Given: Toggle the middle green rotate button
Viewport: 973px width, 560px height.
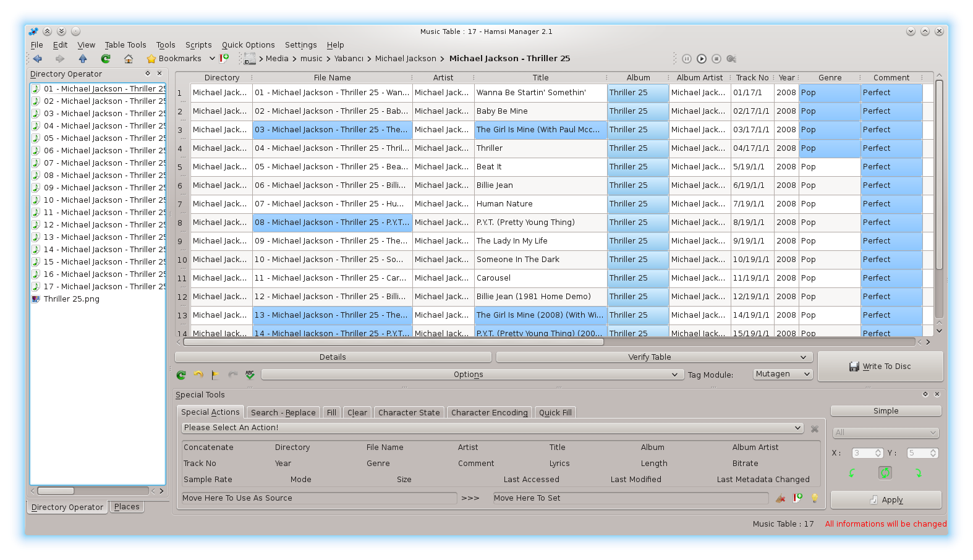Looking at the screenshot, I should (885, 473).
